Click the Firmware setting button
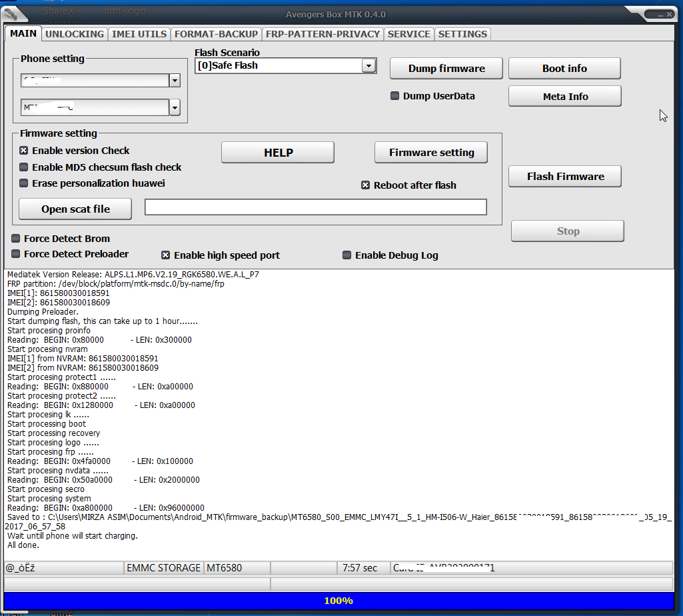683x616 pixels. click(x=431, y=153)
